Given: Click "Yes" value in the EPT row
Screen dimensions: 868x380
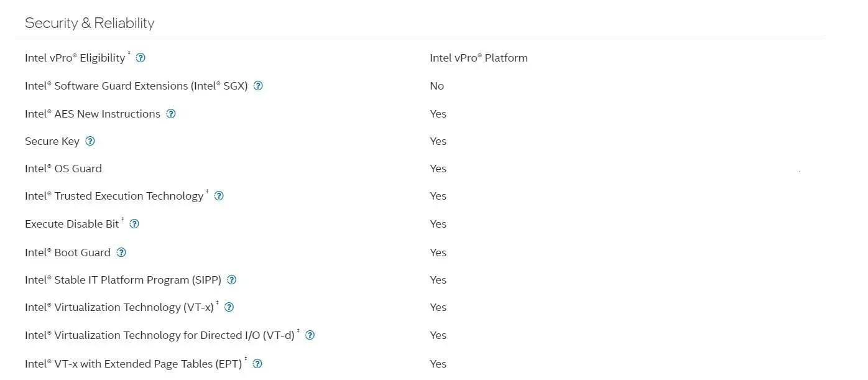Looking at the screenshot, I should pos(438,364).
